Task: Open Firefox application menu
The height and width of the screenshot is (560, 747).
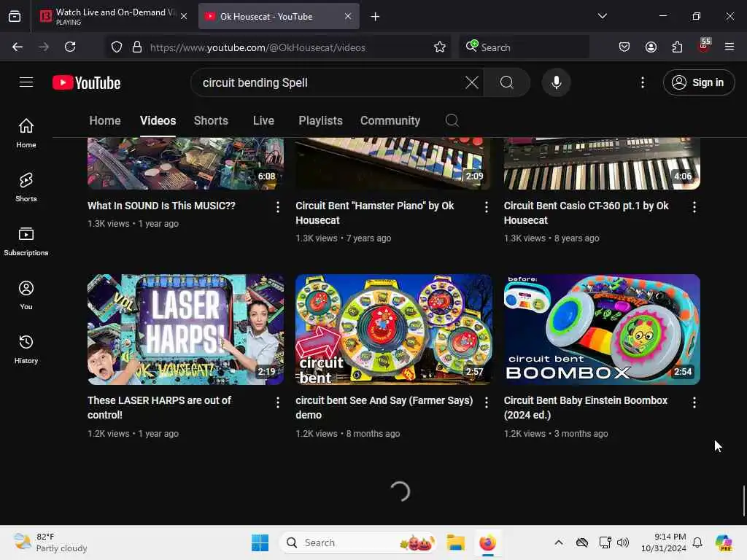Action: (729, 47)
